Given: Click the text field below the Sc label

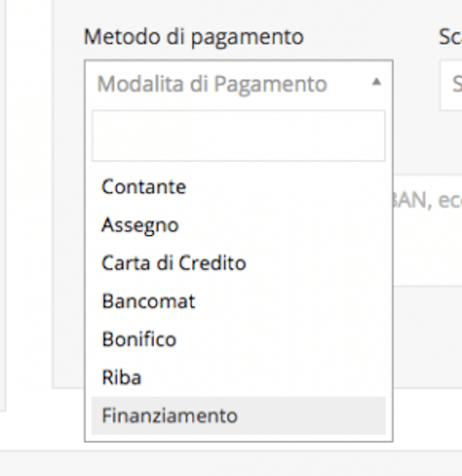Looking at the screenshot, I should (452, 85).
